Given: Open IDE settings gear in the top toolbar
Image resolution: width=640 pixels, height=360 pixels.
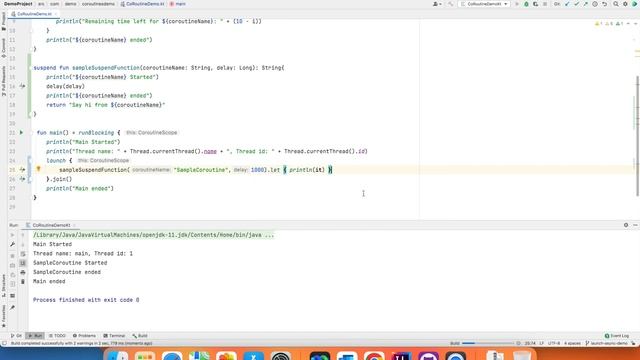Looking at the screenshot, I should [625, 4].
